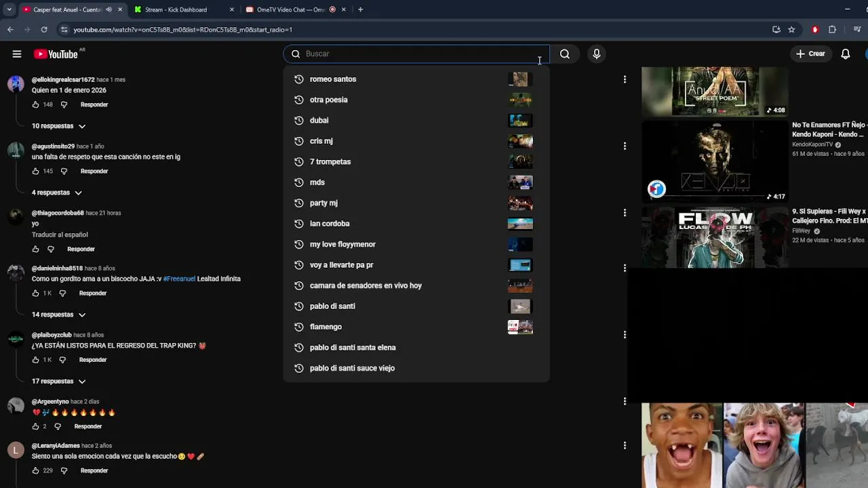Select the 'dubai' search suggestion
The height and width of the screenshot is (488, 868).
tap(416, 121)
